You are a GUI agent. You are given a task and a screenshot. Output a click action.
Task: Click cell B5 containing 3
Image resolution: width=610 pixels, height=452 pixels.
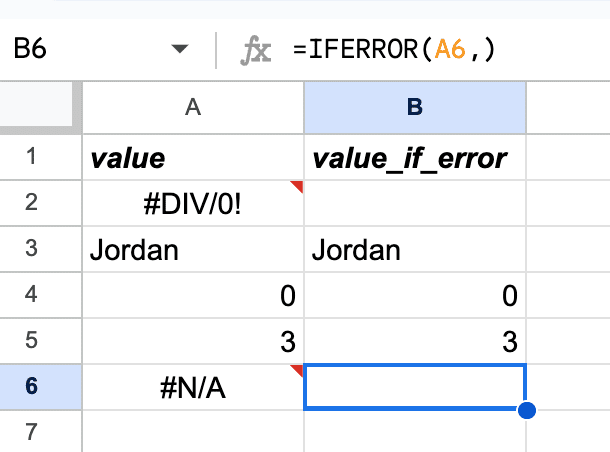(x=415, y=341)
